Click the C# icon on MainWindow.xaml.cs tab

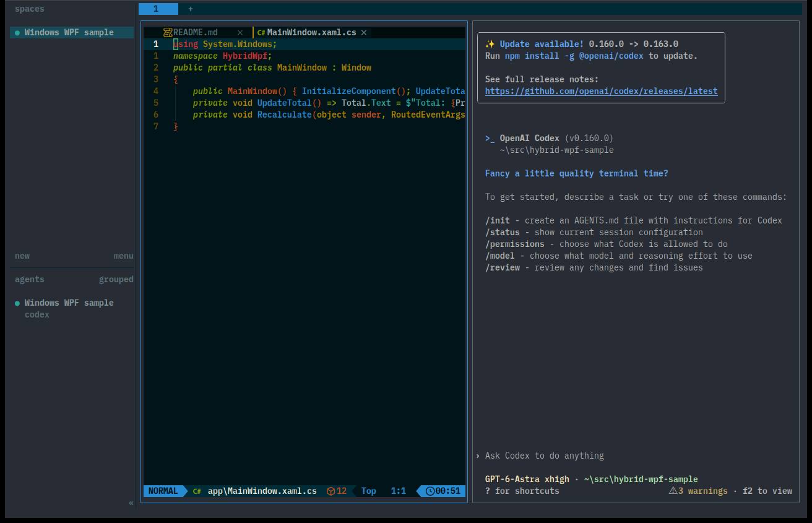[261, 33]
